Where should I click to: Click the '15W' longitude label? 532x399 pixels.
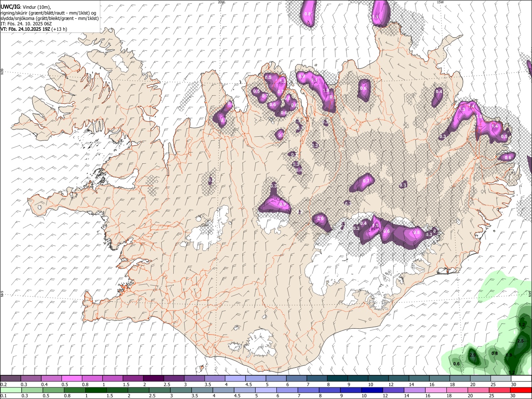click(x=440, y=2)
